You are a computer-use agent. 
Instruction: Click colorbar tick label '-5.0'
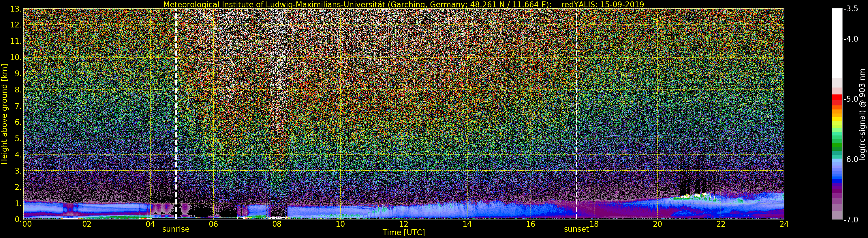pos(851,99)
